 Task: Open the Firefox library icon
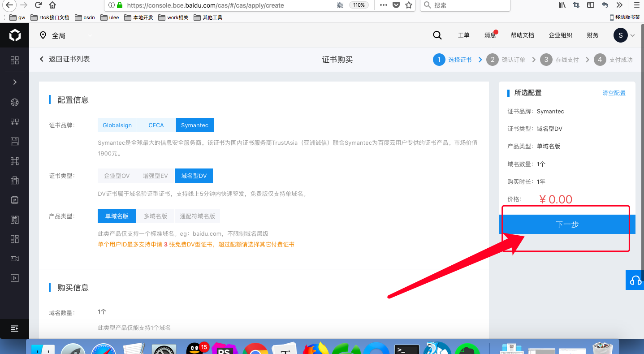562,5
